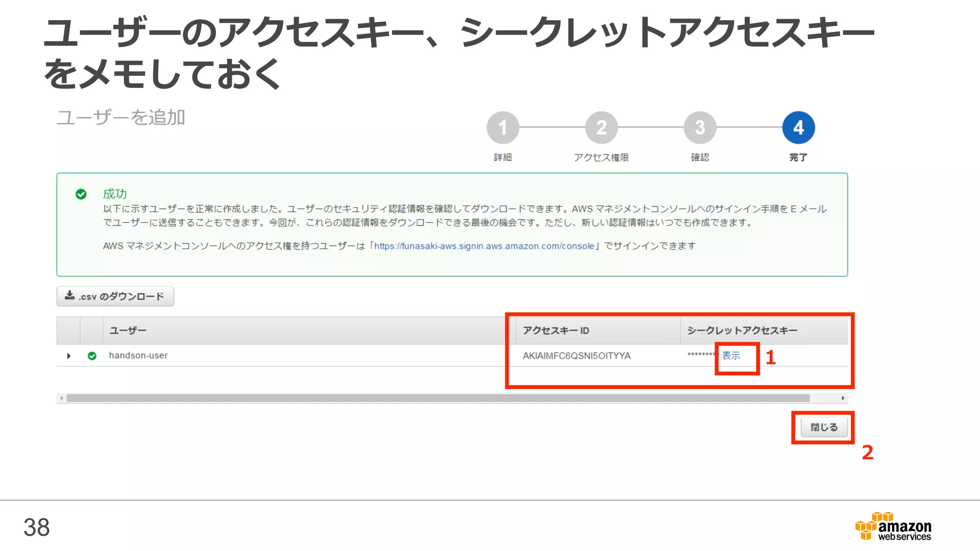Click the green success check icon in banner
The height and width of the screenshot is (551, 980).
coord(81,194)
